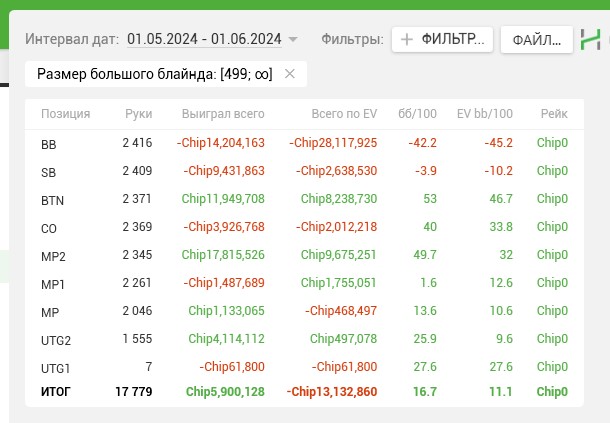Select the UTG2 position row
610x423 pixels.
304,339
